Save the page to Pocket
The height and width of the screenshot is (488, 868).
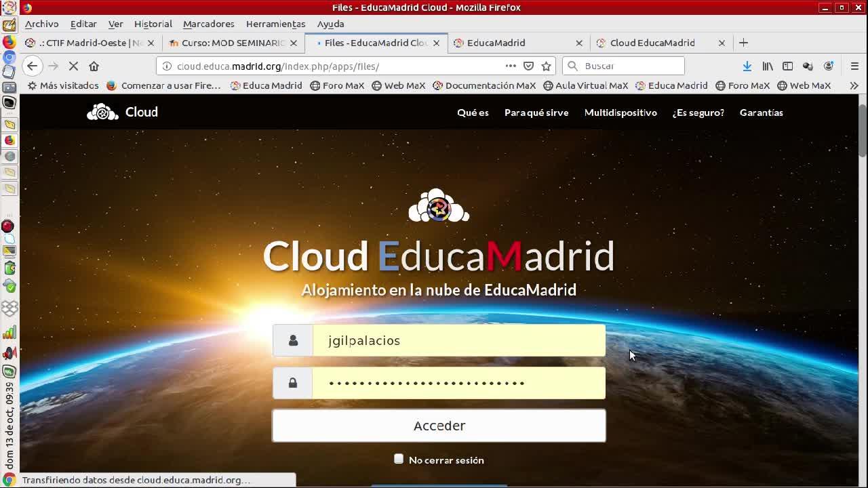pos(529,66)
